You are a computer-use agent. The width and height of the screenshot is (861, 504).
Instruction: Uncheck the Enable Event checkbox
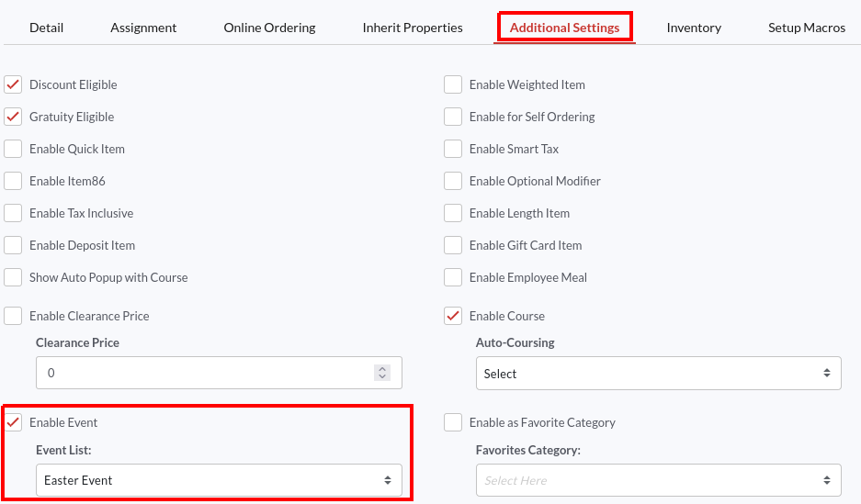[14, 422]
